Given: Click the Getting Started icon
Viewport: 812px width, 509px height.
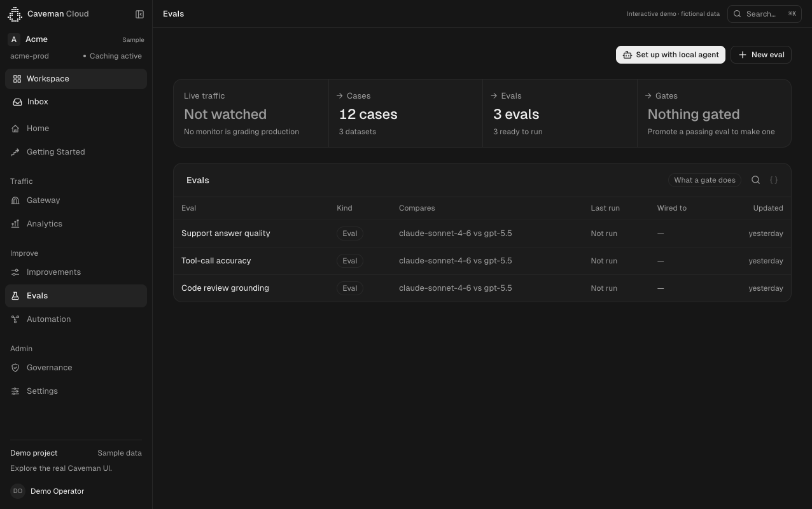Looking at the screenshot, I should 15,152.
